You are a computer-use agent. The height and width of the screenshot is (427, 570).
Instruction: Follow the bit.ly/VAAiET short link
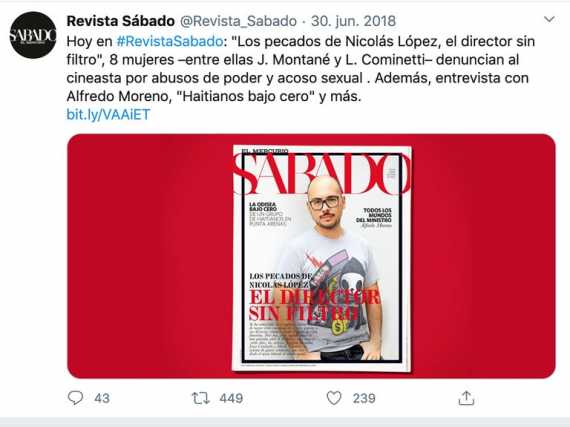click(x=108, y=115)
